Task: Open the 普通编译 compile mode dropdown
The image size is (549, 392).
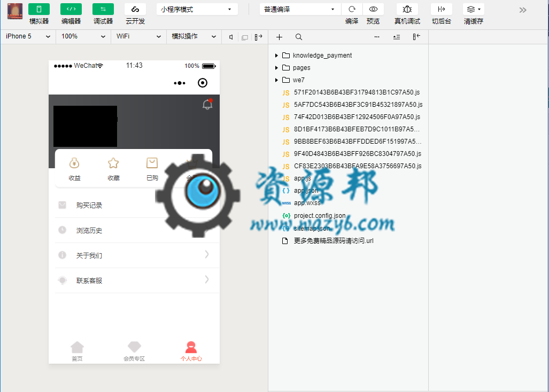Action: click(x=300, y=10)
